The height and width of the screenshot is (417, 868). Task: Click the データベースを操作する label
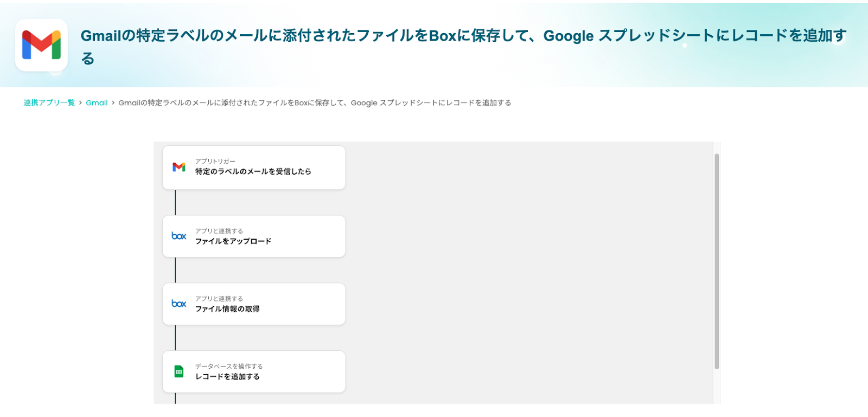tap(229, 367)
